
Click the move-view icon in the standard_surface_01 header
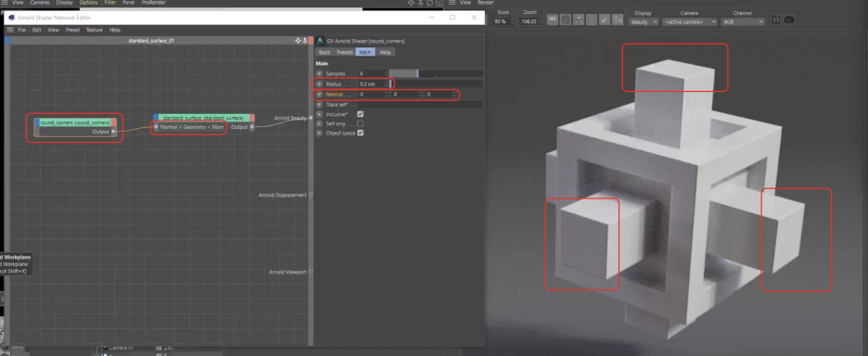coord(298,41)
